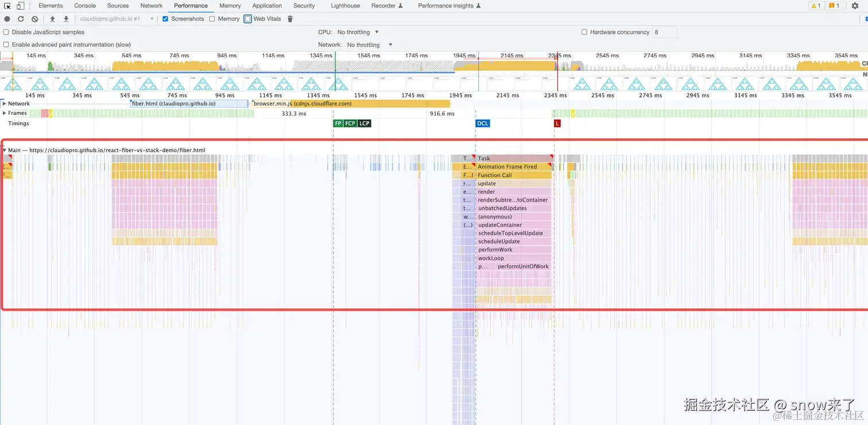Select the (anonymous) flame entry
The image size is (868, 425).
coord(514,217)
